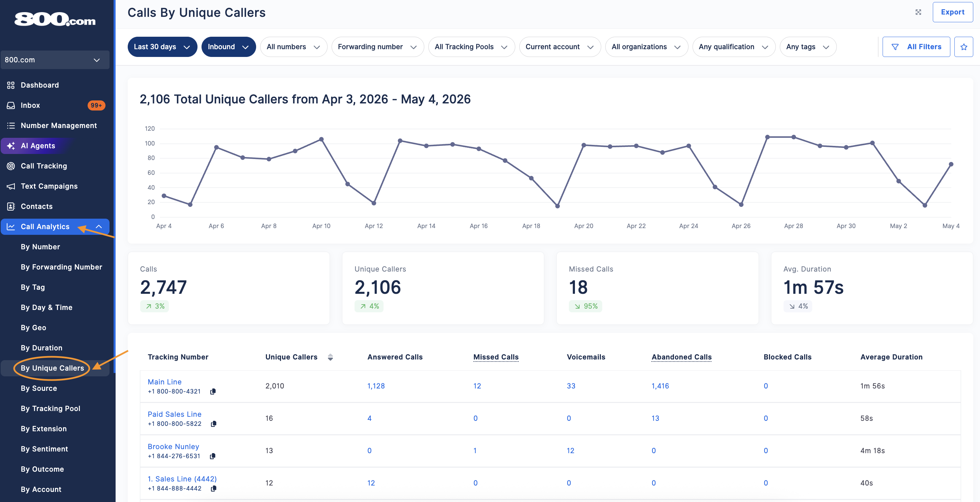Open the Any qualification dropdown
Screen dimensions: 980x502
733,47
